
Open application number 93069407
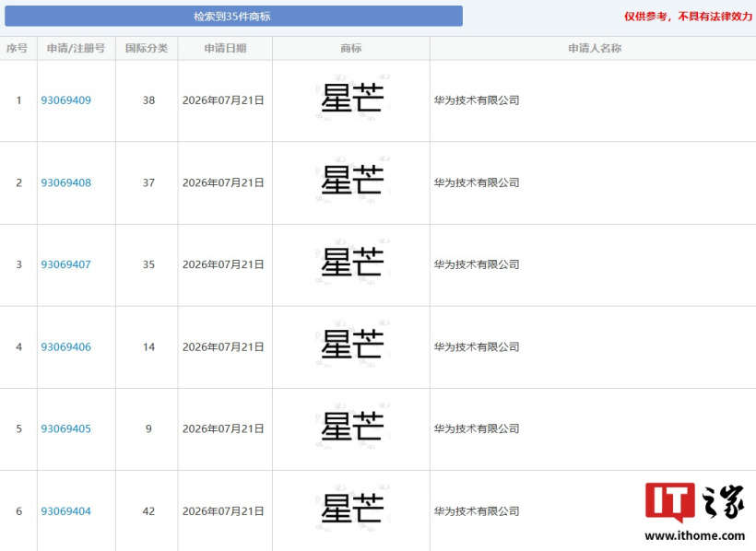click(66, 264)
